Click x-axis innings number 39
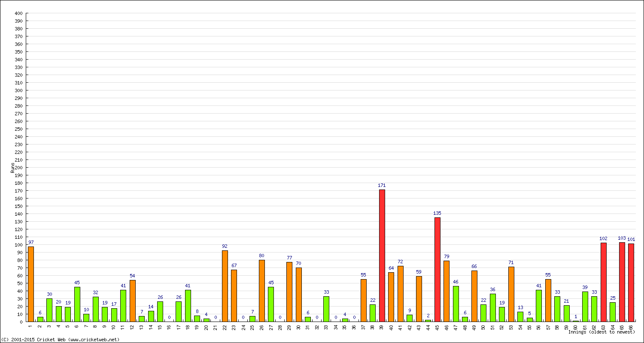 click(x=382, y=327)
